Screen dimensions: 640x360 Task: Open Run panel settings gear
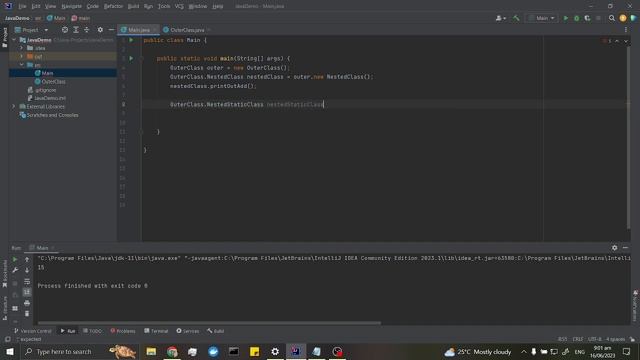pyautogui.click(x=615, y=248)
